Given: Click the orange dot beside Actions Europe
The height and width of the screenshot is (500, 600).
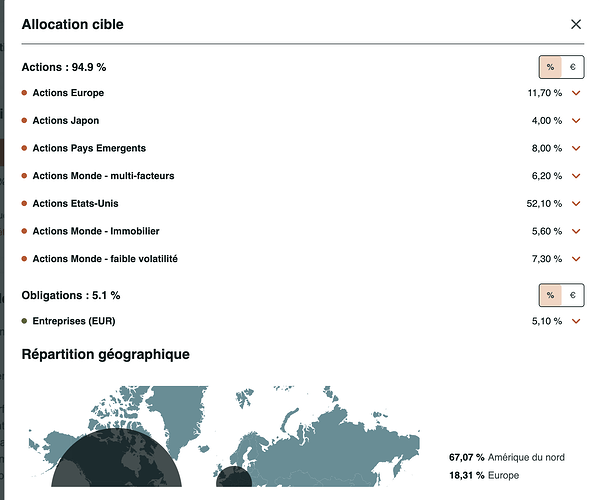Looking at the screenshot, I should click(x=24, y=93).
